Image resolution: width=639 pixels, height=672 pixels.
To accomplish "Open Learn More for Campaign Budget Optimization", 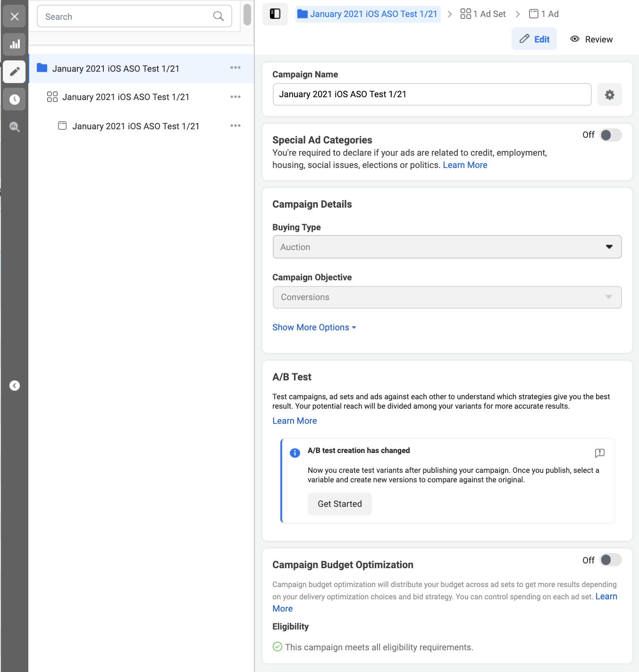I will click(x=606, y=596).
